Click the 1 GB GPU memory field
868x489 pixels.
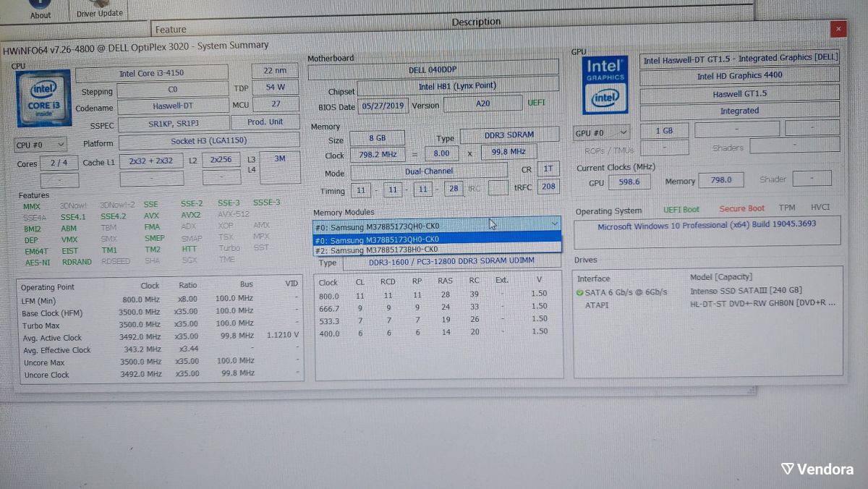click(663, 131)
